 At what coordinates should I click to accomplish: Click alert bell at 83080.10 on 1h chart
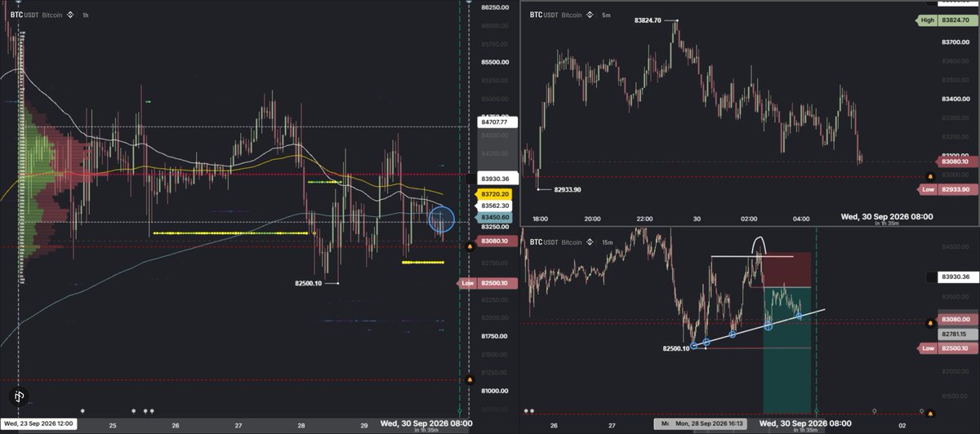click(x=470, y=246)
